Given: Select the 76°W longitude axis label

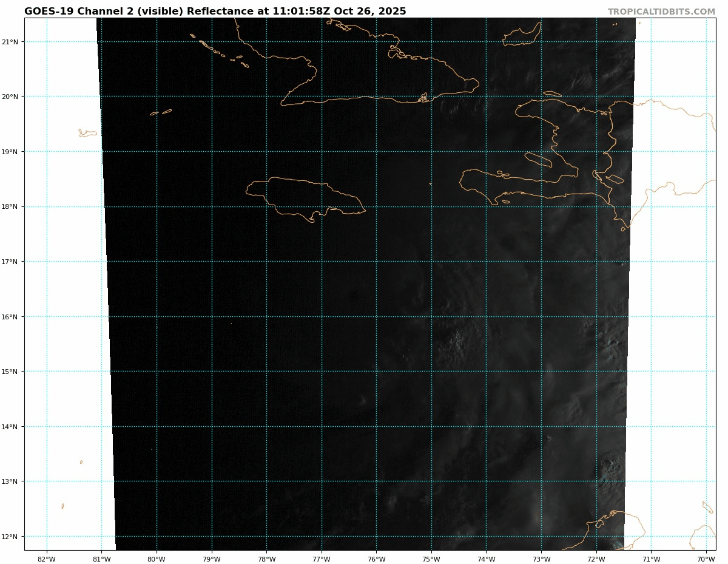Looking at the screenshot, I should [x=376, y=559].
